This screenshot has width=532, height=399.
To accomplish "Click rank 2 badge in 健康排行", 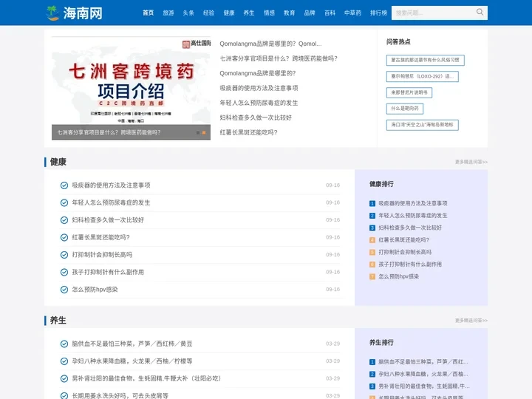I will click(x=372, y=216).
